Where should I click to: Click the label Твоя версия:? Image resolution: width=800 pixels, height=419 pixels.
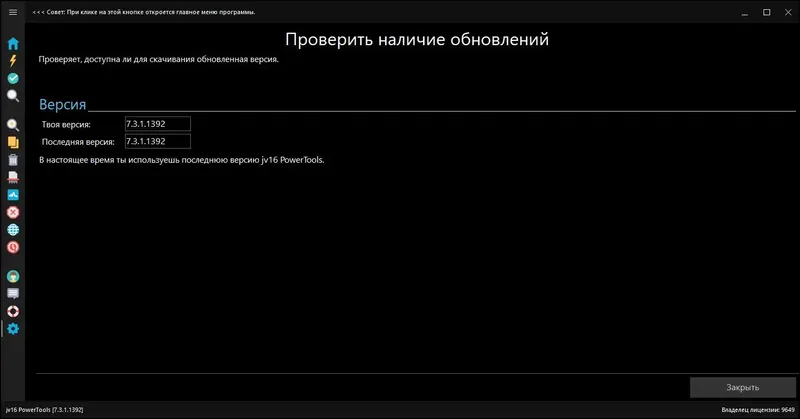click(x=66, y=124)
